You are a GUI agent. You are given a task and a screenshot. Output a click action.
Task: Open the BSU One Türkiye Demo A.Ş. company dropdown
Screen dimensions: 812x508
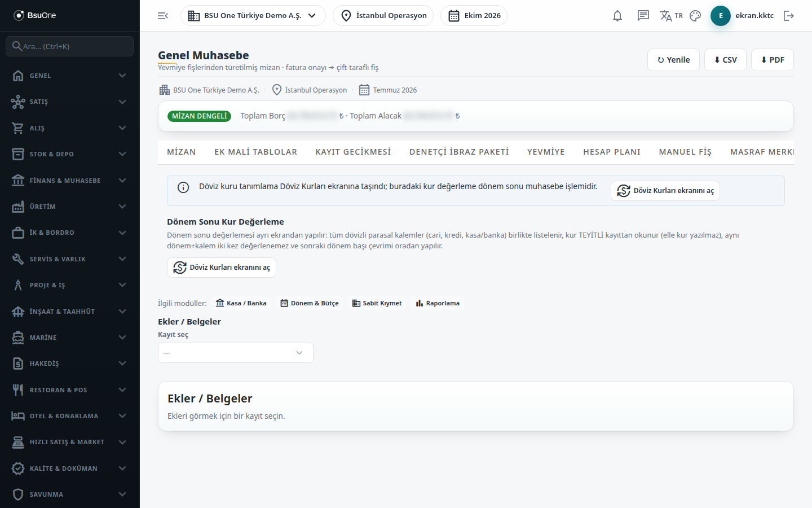click(x=253, y=16)
